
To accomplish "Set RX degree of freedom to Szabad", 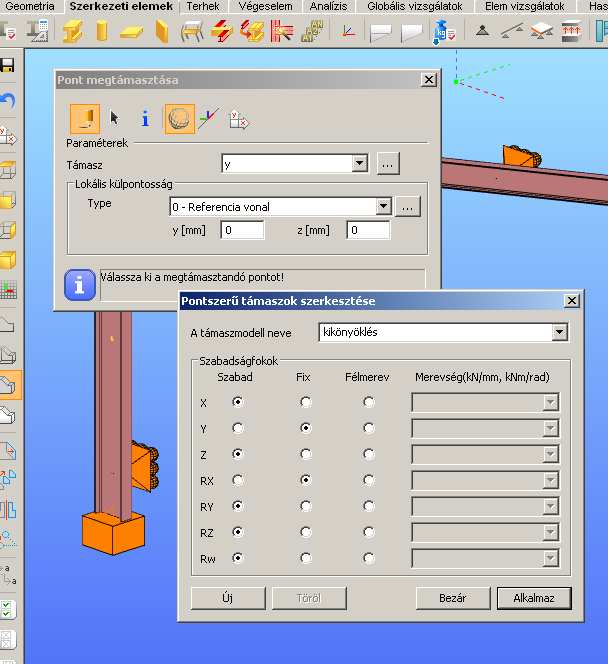I will tap(238, 480).
